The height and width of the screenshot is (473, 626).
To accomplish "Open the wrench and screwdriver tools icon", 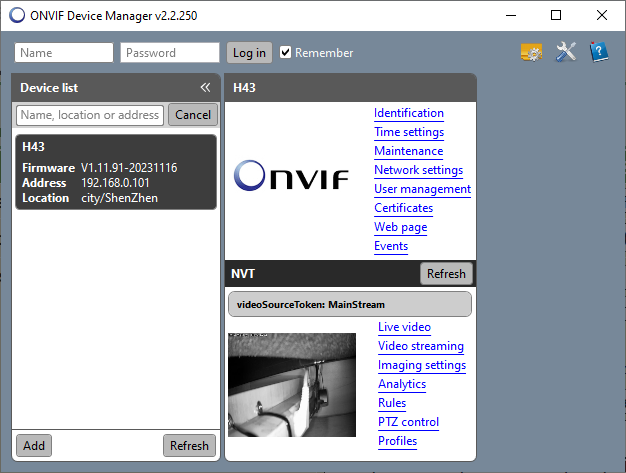I will pyautogui.click(x=566, y=52).
